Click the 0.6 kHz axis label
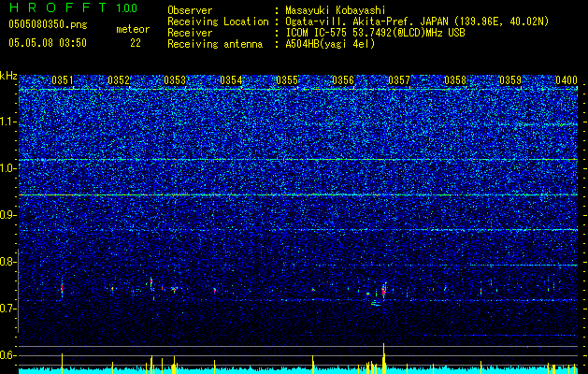This screenshot has width=588, height=374. click(x=8, y=355)
